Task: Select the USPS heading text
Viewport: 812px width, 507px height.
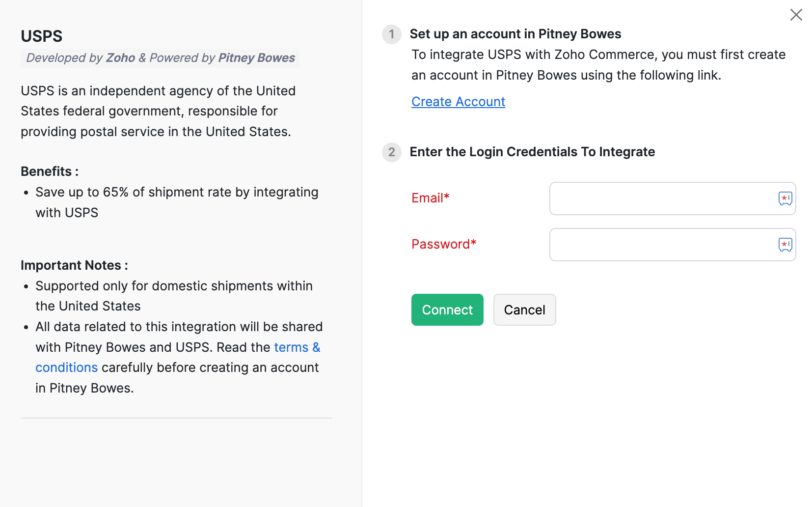Action: [41, 36]
